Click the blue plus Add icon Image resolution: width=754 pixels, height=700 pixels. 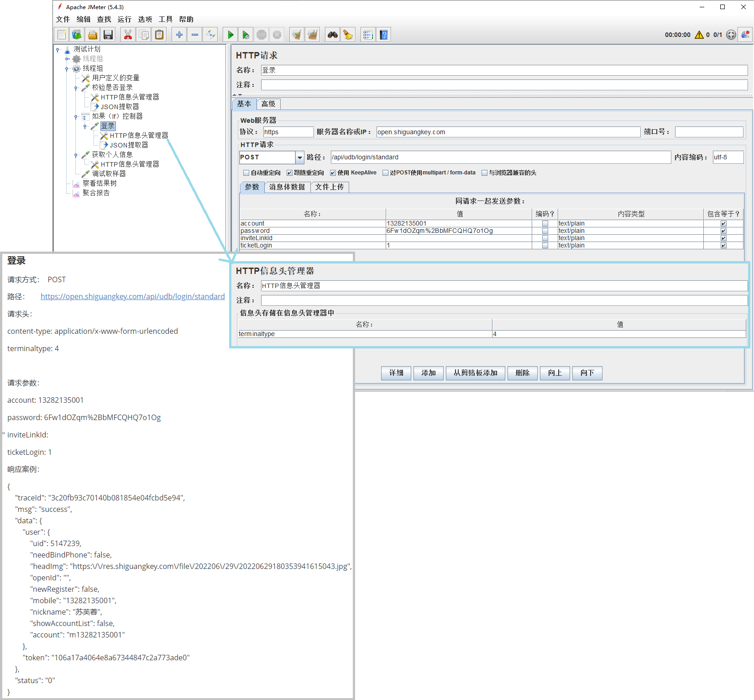tap(179, 35)
